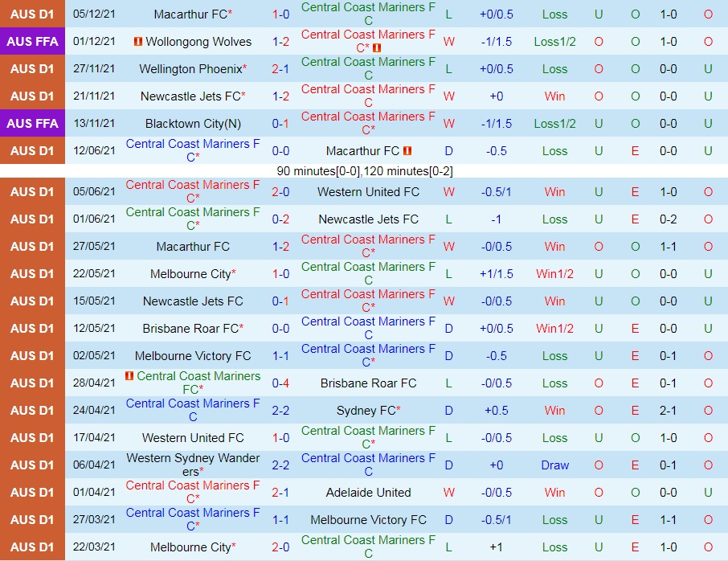Image resolution: width=728 pixels, height=561 pixels.
Task: Click Win1/2 in the 22/05/21 row
Action: tap(554, 274)
